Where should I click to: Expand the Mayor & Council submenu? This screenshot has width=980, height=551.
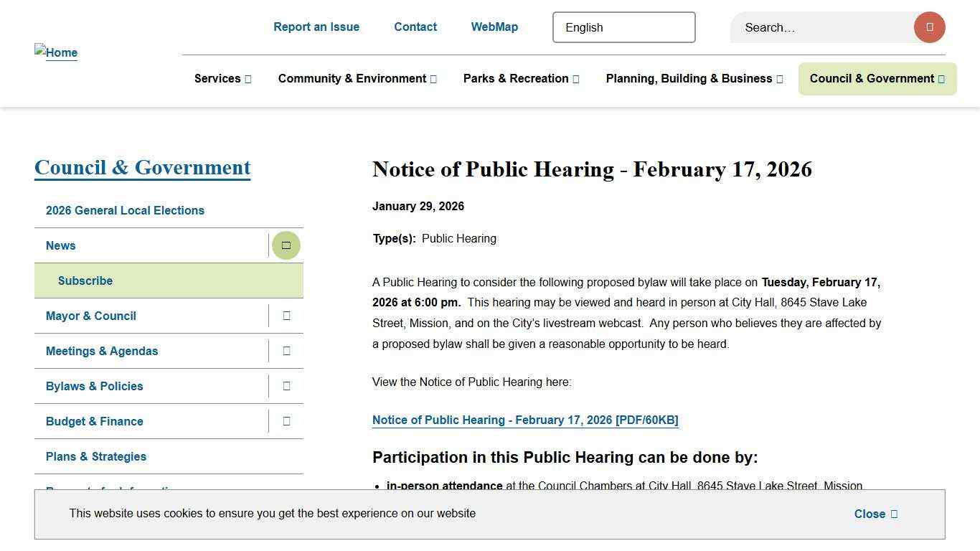[x=286, y=316]
